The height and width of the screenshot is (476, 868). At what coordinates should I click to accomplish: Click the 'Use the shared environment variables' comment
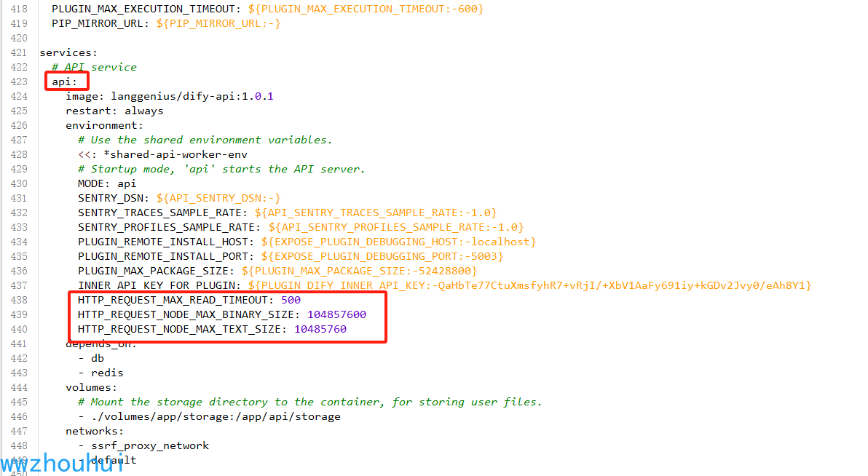(205, 140)
